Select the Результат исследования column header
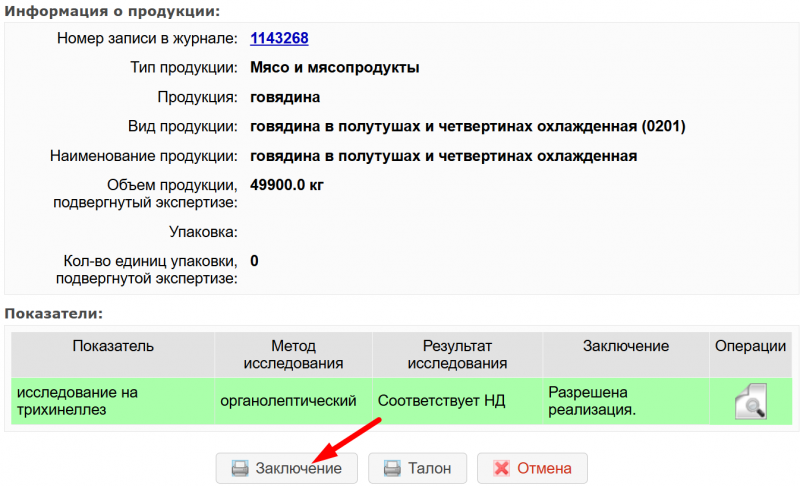The height and width of the screenshot is (486, 800). point(457,354)
